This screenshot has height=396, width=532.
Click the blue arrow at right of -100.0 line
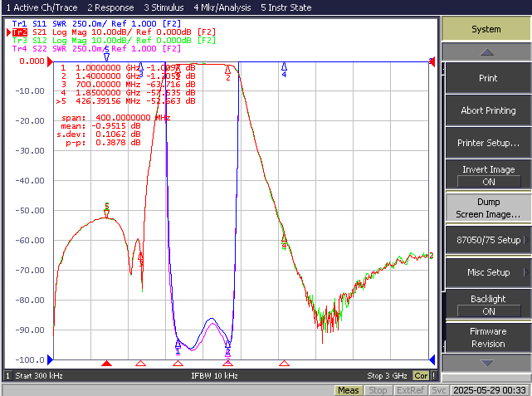pos(432,359)
